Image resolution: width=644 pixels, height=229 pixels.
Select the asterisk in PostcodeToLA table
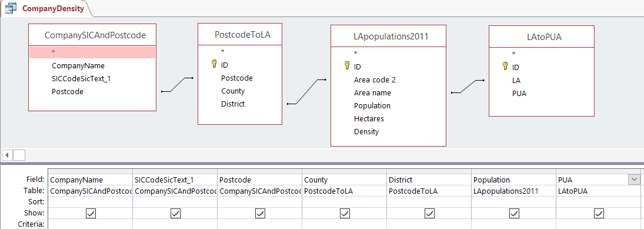pos(223,51)
